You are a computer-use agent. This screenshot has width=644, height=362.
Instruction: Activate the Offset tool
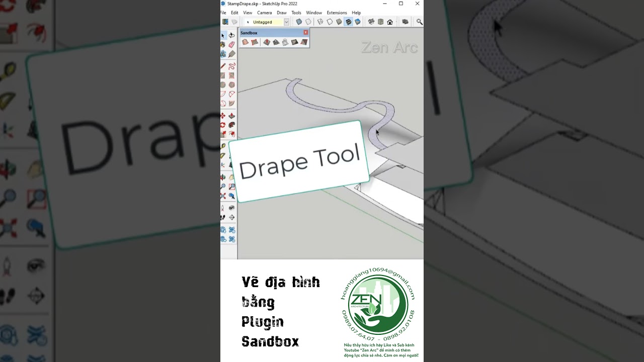click(231, 134)
